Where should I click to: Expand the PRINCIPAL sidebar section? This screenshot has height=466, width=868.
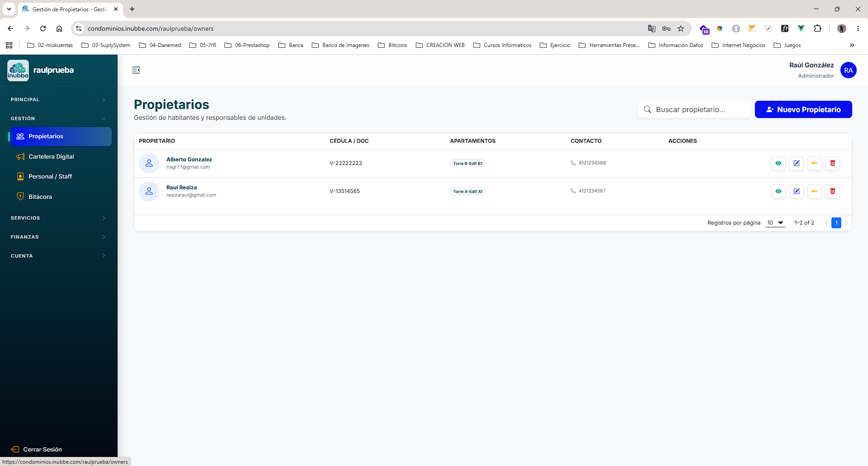(x=59, y=99)
